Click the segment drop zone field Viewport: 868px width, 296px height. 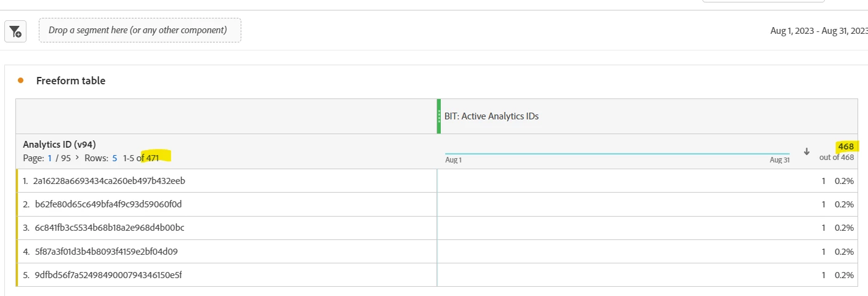(x=140, y=30)
